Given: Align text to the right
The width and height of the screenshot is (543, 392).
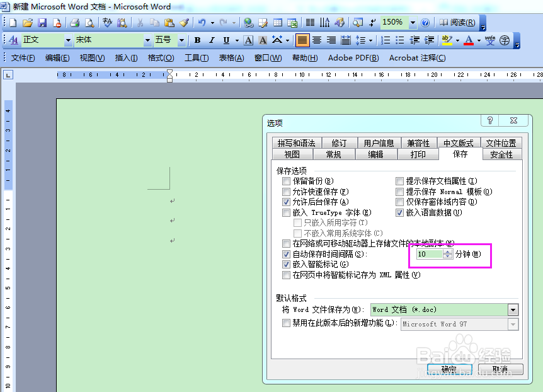Looking at the screenshot, I should tap(331, 40).
